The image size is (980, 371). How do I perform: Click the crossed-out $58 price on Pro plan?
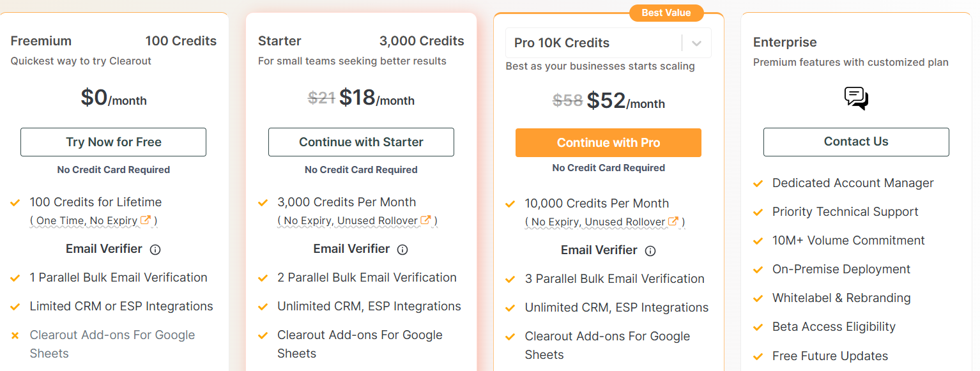point(567,100)
